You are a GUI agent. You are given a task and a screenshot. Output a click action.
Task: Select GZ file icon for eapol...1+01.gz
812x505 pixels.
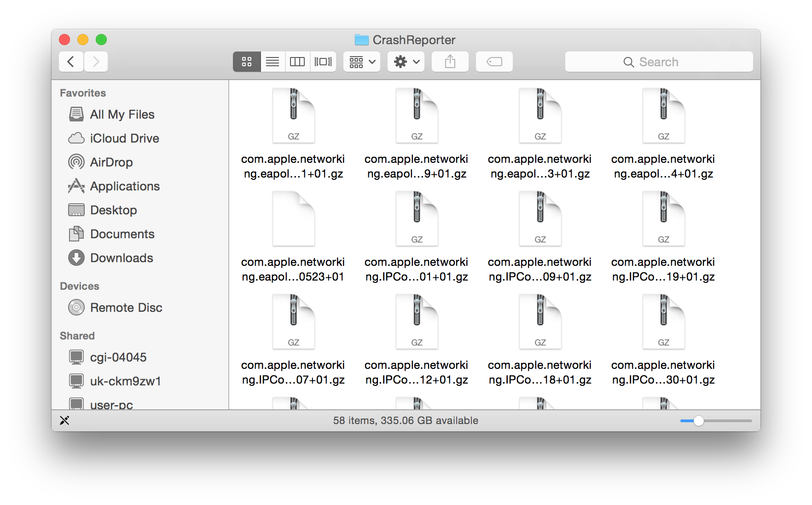click(294, 115)
